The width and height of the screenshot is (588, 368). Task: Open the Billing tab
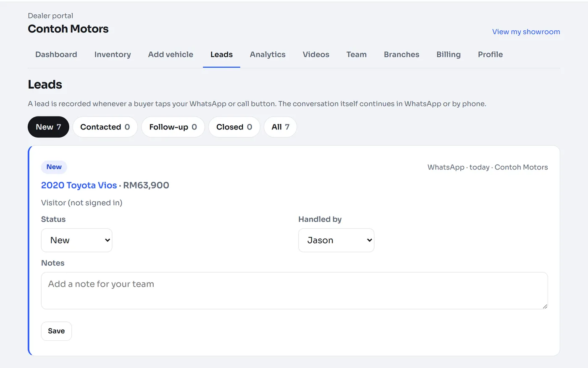[x=449, y=55]
